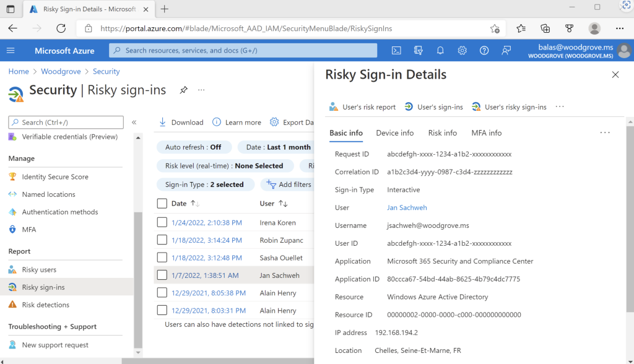Image resolution: width=634 pixels, height=364 pixels.
Task: Toggle the select-all checkbox in table header
Action: [162, 204]
